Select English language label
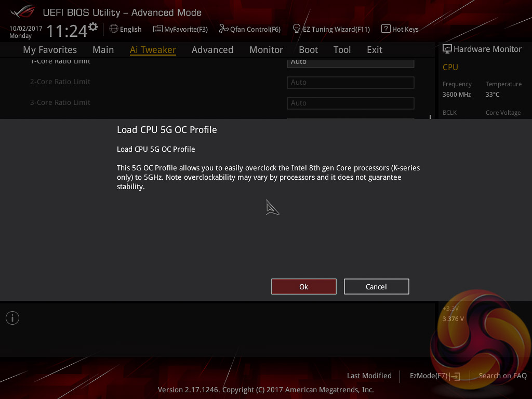 click(130, 30)
